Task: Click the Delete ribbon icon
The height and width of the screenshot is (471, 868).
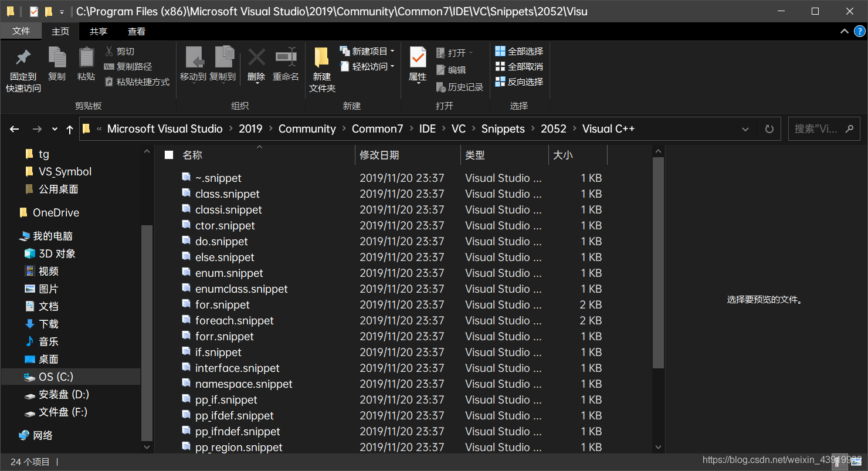Action: (x=256, y=65)
